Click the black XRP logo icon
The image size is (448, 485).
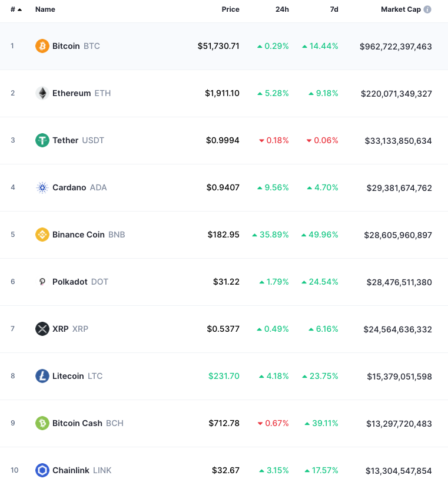[42, 329]
